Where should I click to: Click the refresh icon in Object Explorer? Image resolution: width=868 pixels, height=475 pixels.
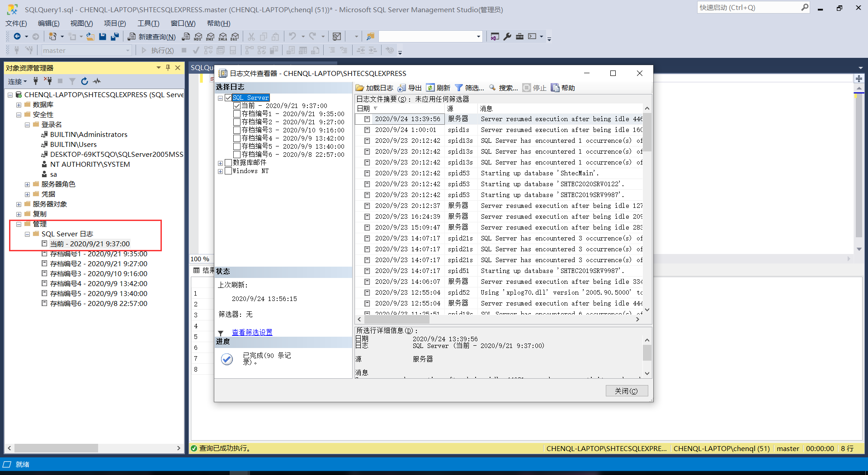coord(85,81)
